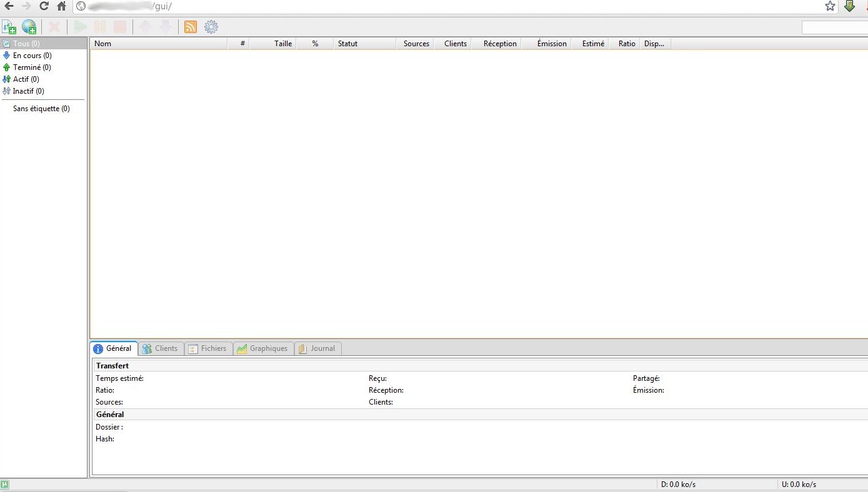
Task: Click the Pause torrent toolbar icon
Action: pos(100,27)
